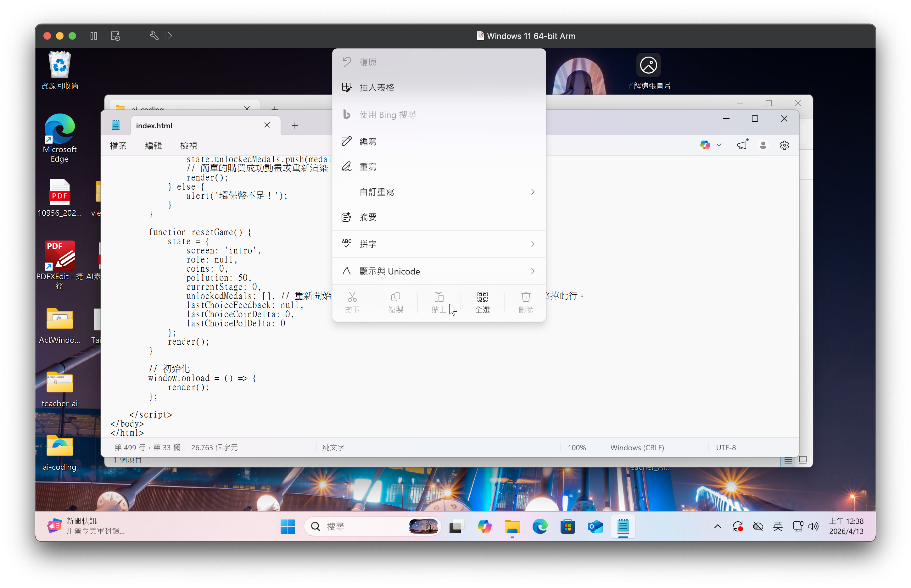Open Notepad settings gear
Screen dimensions: 911x588
click(784, 145)
